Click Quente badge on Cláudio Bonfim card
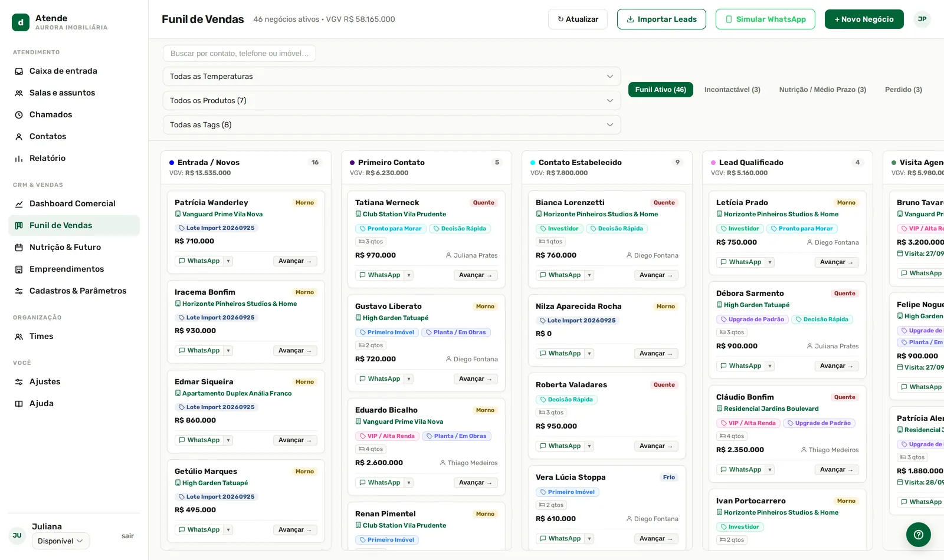Viewport: 944px width, 560px height. [845, 397]
